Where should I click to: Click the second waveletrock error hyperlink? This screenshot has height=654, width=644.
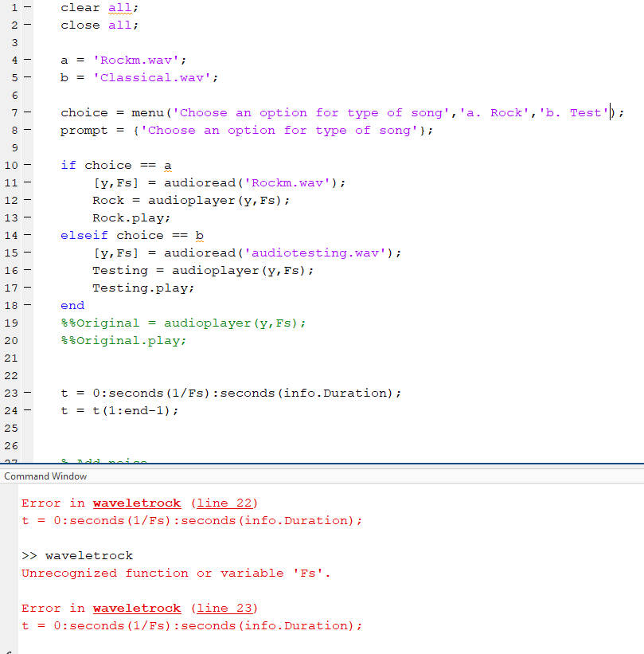coord(136,608)
